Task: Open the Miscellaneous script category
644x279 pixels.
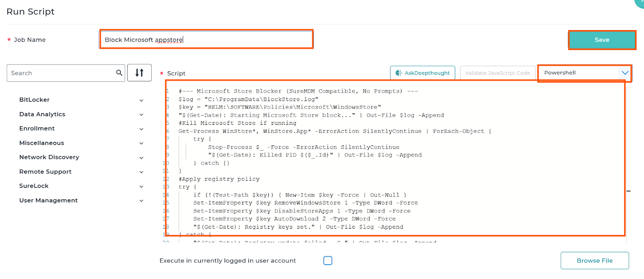Action: (42, 143)
